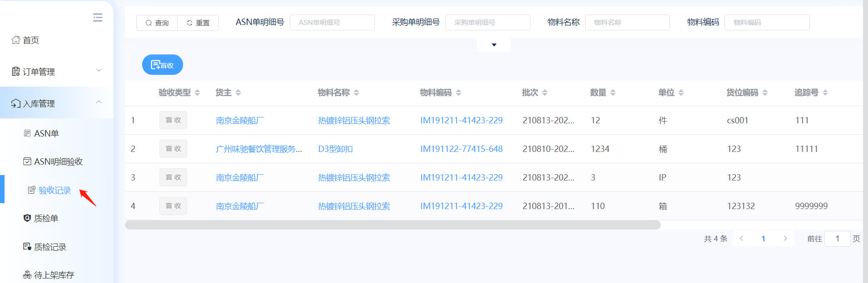868x283 pixels.
Task: Sort table by 数量 column arrows
Action: pos(613,93)
